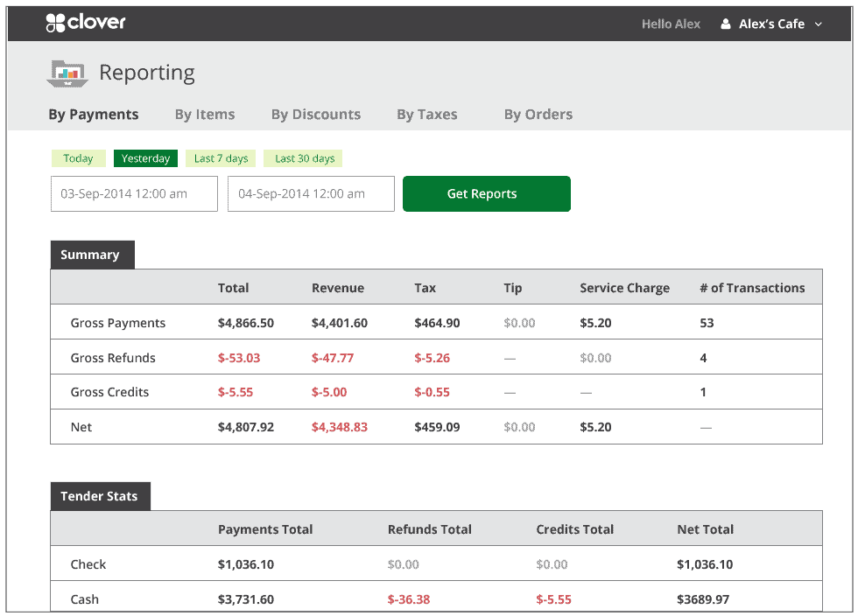Enable the Last 7 days filter

click(x=220, y=158)
